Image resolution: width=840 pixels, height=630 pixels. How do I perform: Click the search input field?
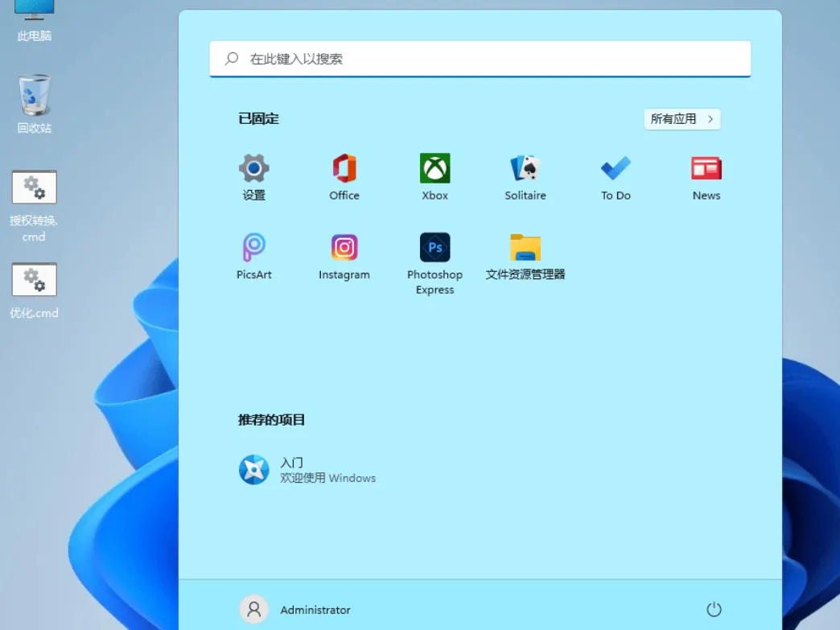pyautogui.click(x=480, y=58)
